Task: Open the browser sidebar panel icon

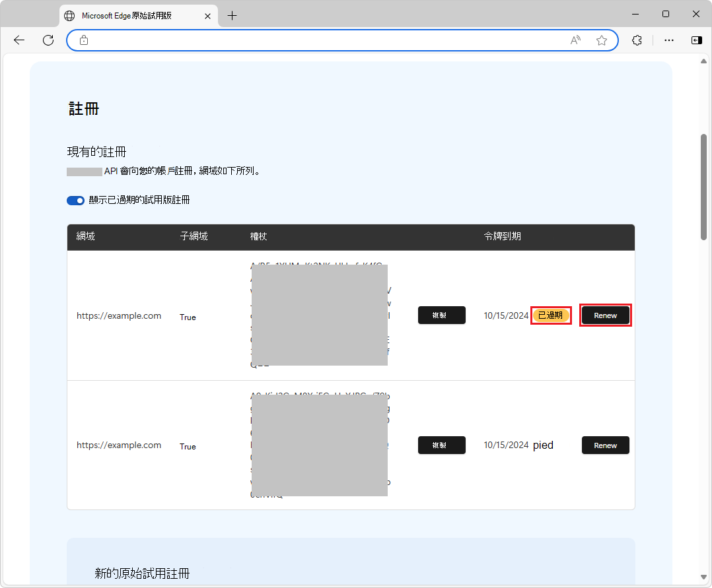Action: (696, 40)
